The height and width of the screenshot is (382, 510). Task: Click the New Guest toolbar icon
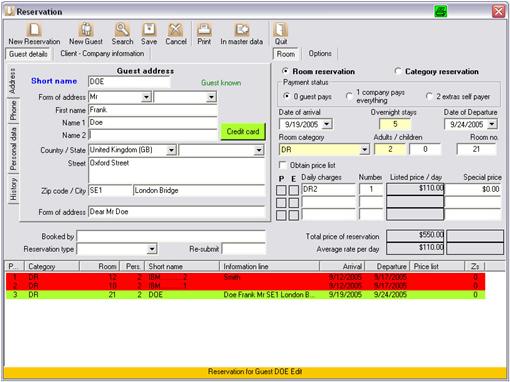click(x=86, y=30)
